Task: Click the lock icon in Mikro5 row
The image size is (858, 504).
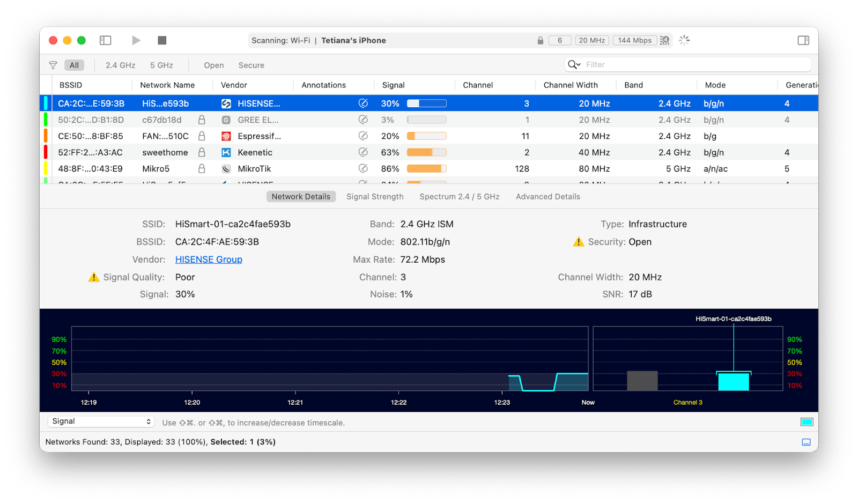Action: click(202, 168)
